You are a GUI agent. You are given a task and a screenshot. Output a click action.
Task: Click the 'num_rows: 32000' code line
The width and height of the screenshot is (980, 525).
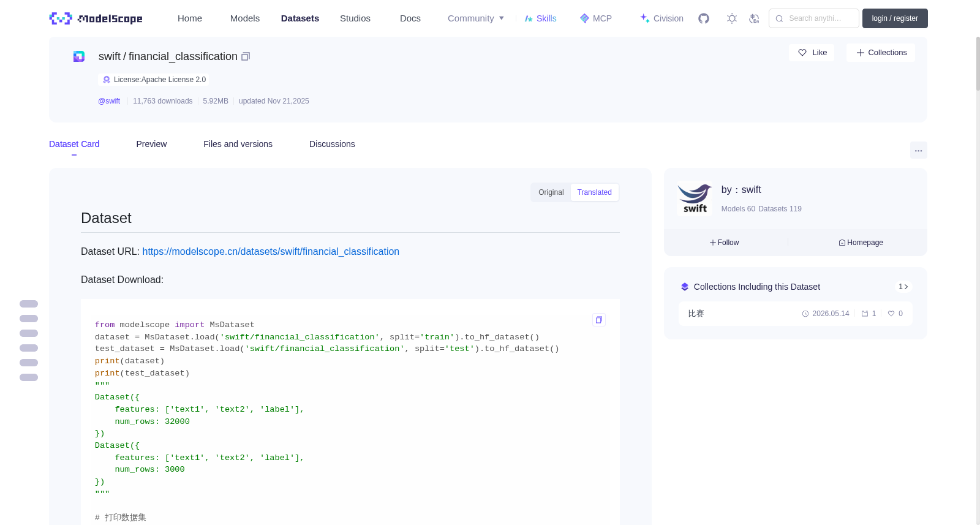[152, 421]
